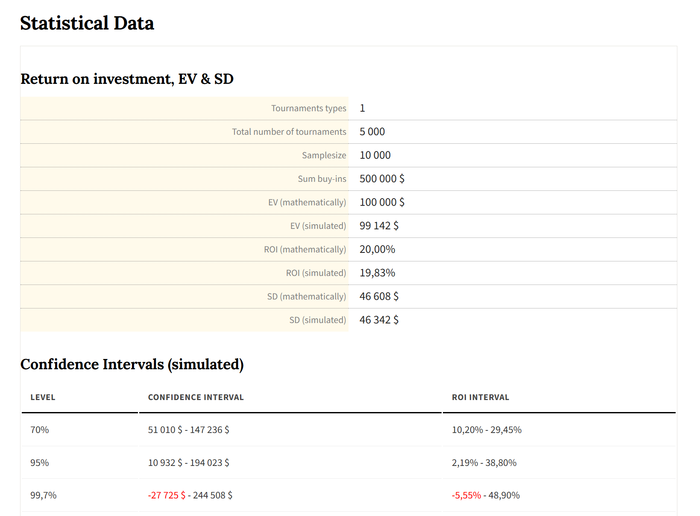Click the EV (simulated) value 99 142 $
Image resolution: width=700 pixels, height=516 pixels.
pos(379,226)
